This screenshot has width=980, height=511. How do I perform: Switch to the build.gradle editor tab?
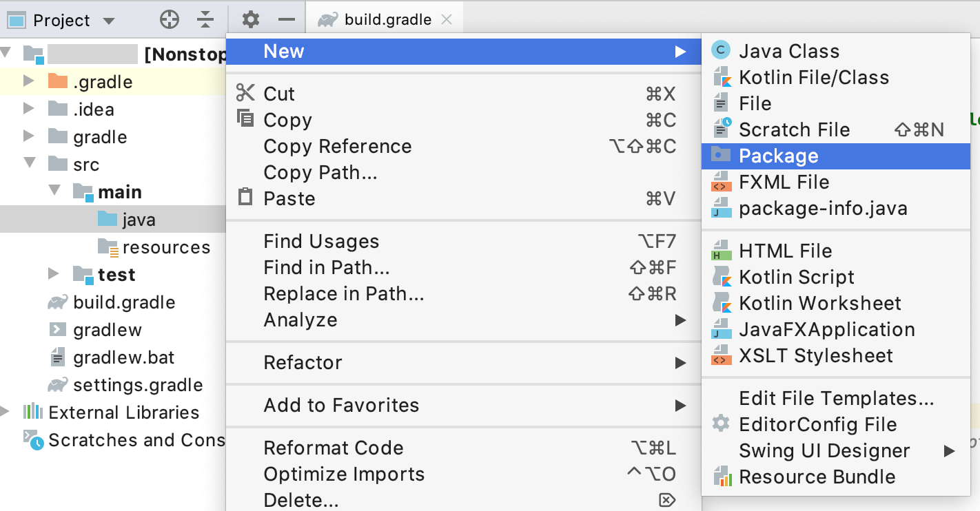point(388,20)
